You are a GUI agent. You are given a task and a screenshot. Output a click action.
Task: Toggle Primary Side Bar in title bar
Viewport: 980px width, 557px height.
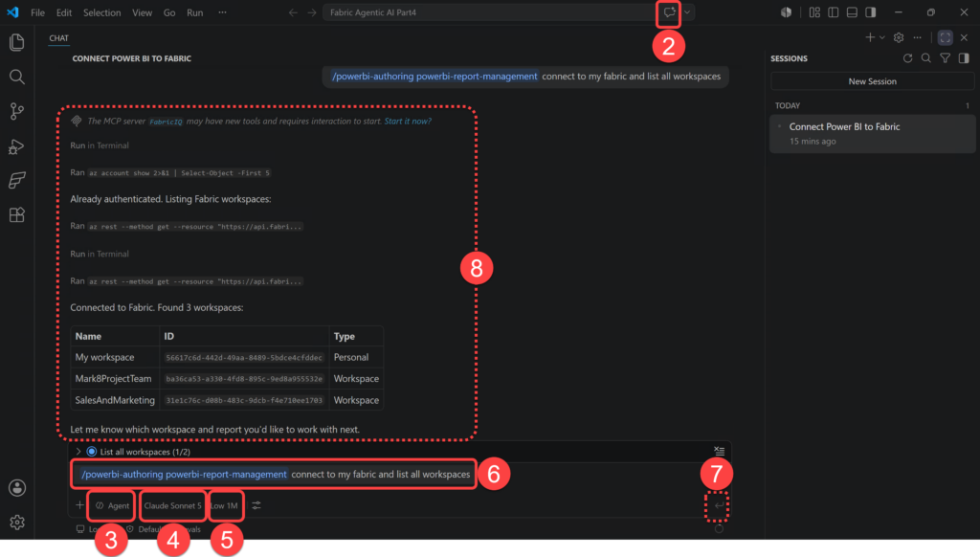coord(834,12)
